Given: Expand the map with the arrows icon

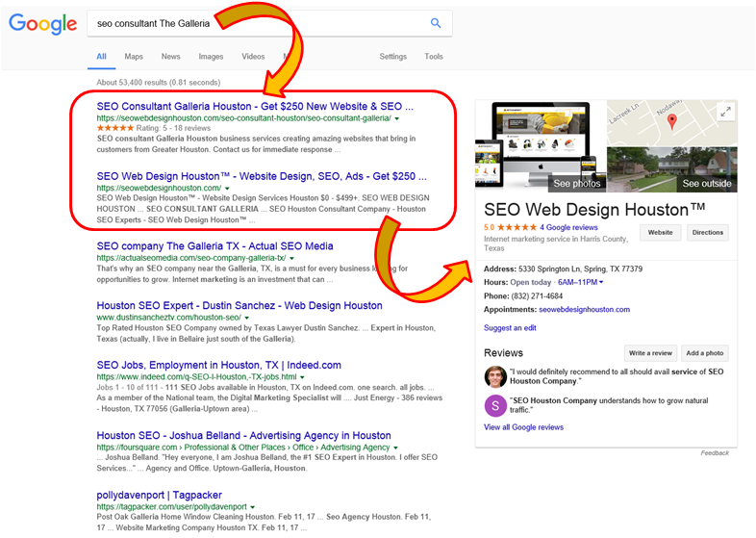Looking at the screenshot, I should 725,112.
